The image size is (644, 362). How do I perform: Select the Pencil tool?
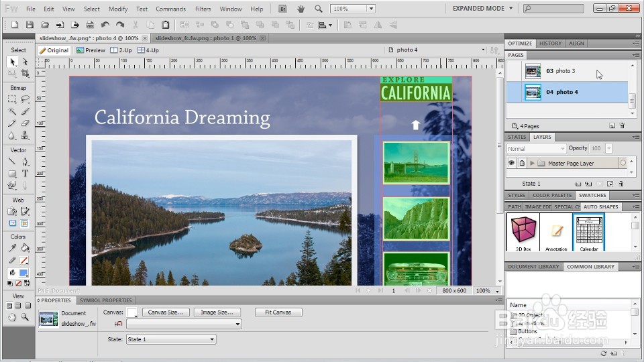[x=12, y=123]
